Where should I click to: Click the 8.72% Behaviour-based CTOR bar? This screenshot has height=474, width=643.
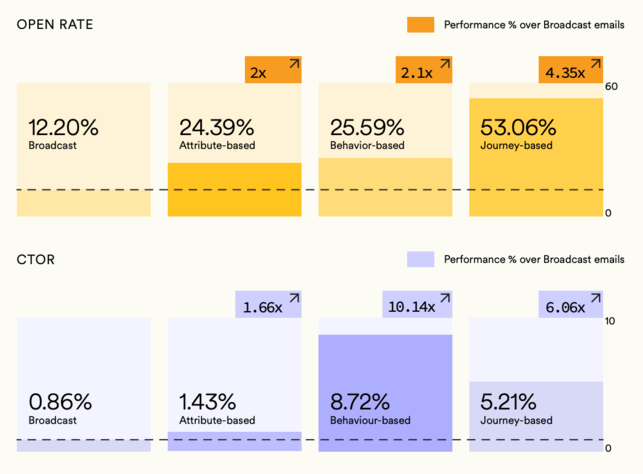pyautogui.click(x=385, y=390)
